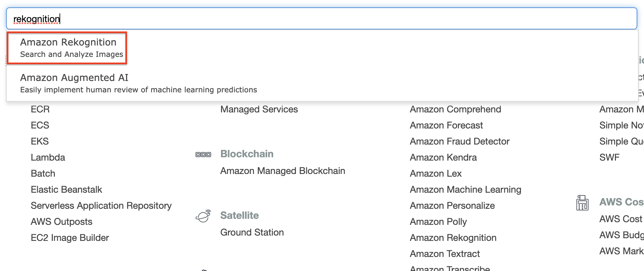Open Amazon Rekognition in the services list
644x271 pixels.
pos(453,238)
